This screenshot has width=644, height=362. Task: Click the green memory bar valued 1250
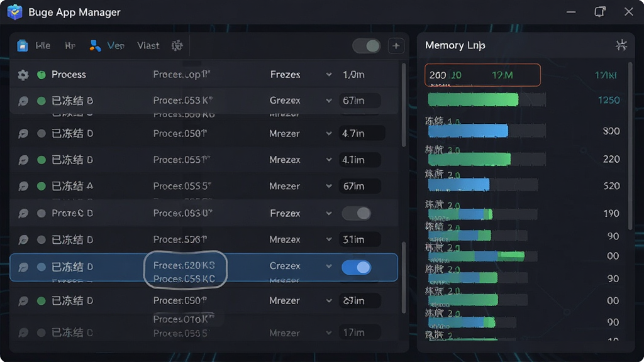(473, 100)
